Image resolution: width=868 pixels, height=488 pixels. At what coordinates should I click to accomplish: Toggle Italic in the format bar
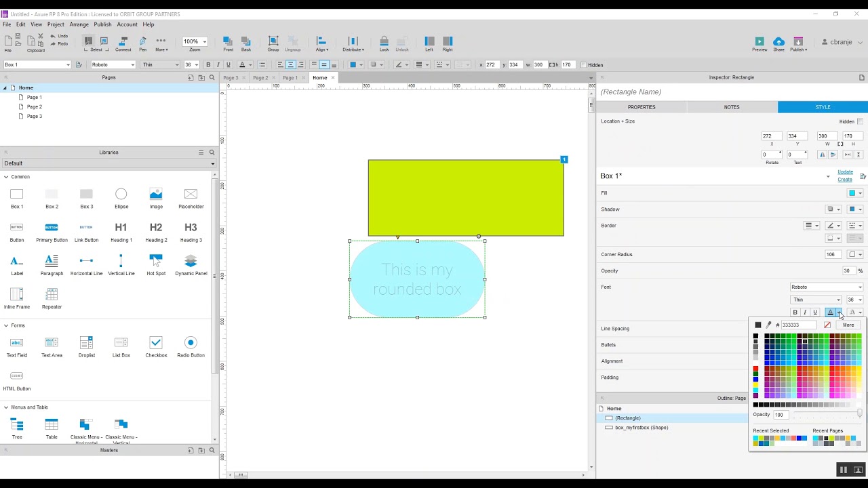tap(218, 65)
